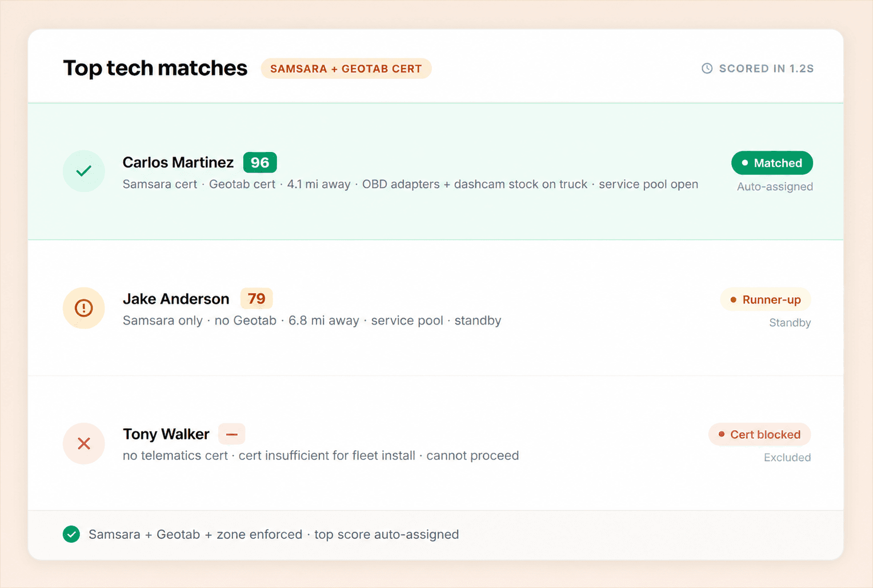Viewport: 873px width, 588px height.
Task: Click the Top tech matches heading
Action: [155, 68]
